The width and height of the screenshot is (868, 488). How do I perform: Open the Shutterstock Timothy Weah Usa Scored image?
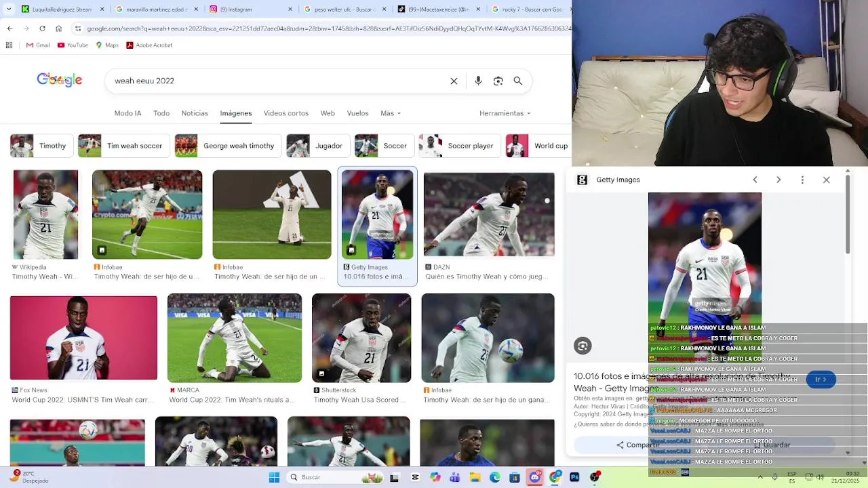[361, 338]
